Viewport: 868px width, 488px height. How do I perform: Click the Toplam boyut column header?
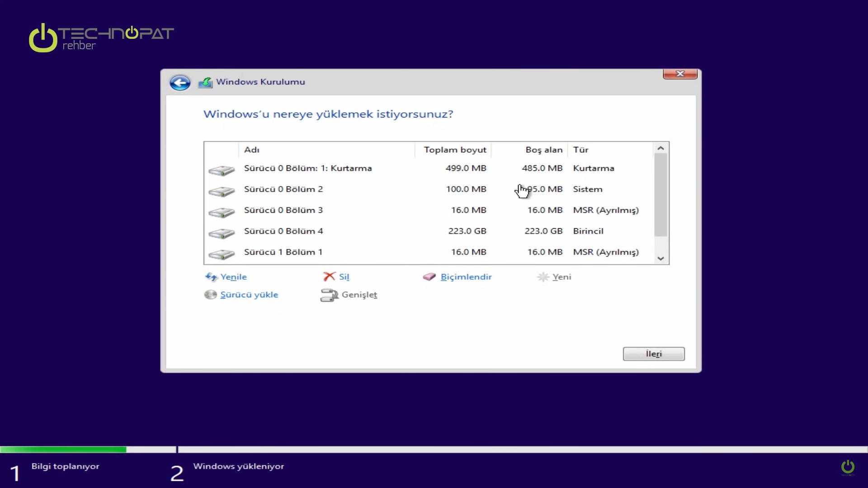click(454, 150)
